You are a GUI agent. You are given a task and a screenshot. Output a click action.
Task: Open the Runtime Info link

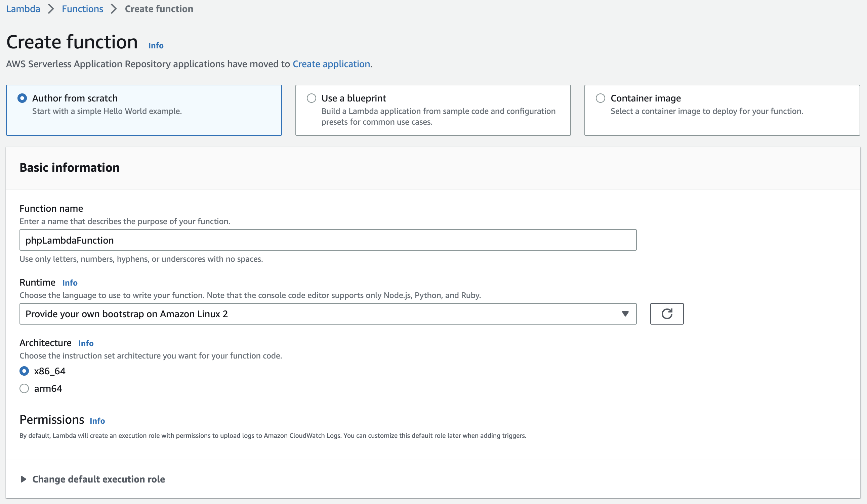70,283
